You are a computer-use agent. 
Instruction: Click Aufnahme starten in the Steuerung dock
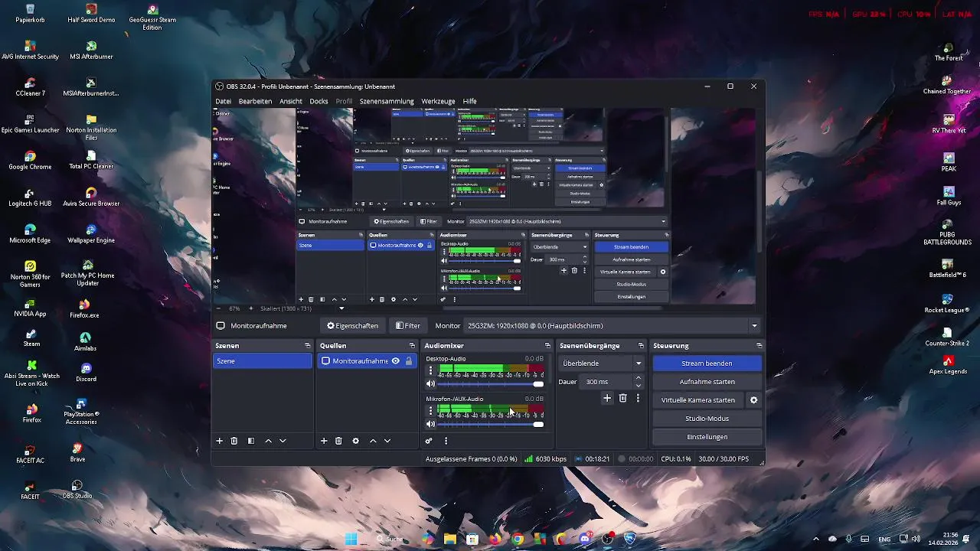tap(707, 382)
